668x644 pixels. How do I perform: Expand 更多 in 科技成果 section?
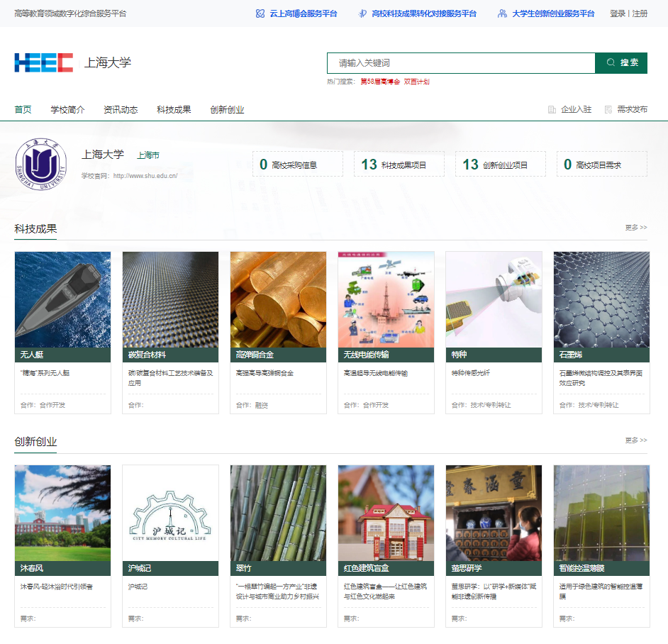(635, 228)
